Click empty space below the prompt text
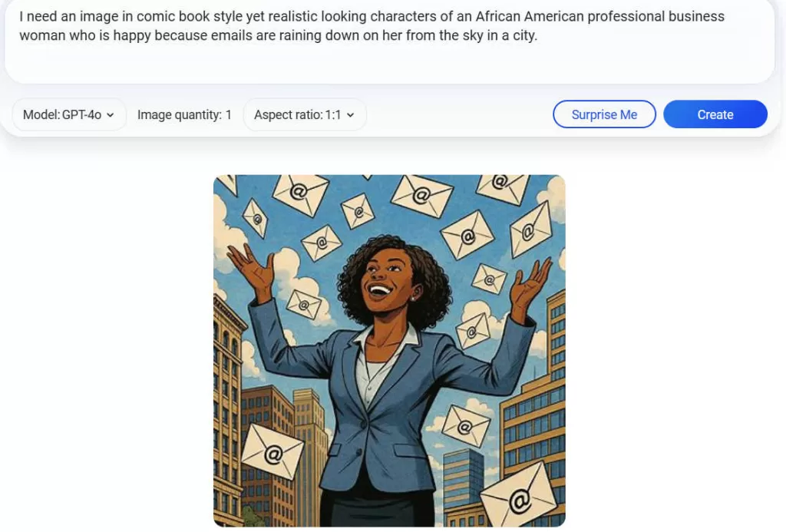786x532 pixels. pos(389,64)
